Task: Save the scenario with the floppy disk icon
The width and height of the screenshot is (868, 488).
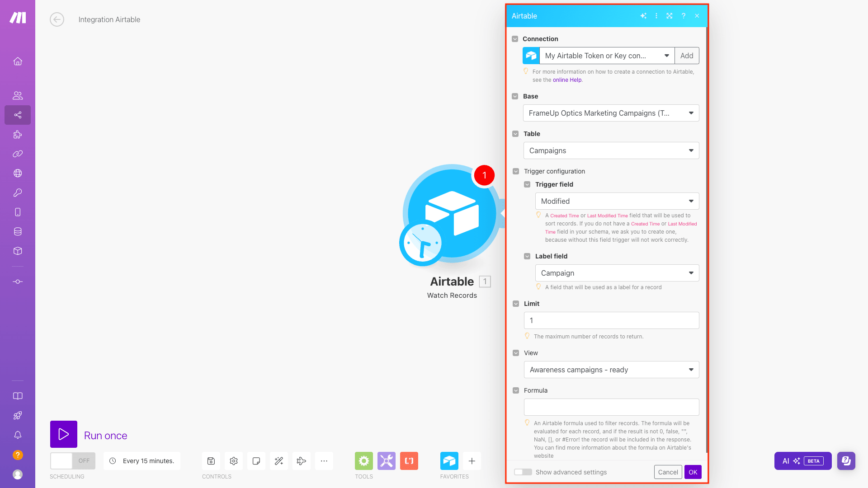Action: (211, 460)
